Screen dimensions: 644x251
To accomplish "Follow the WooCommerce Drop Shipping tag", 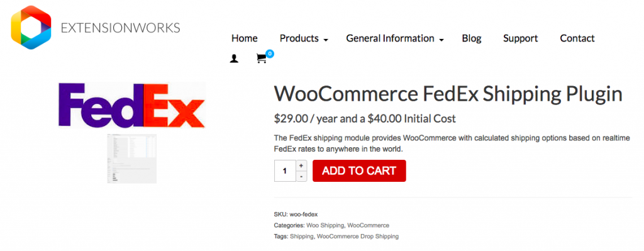I will pos(358,237).
